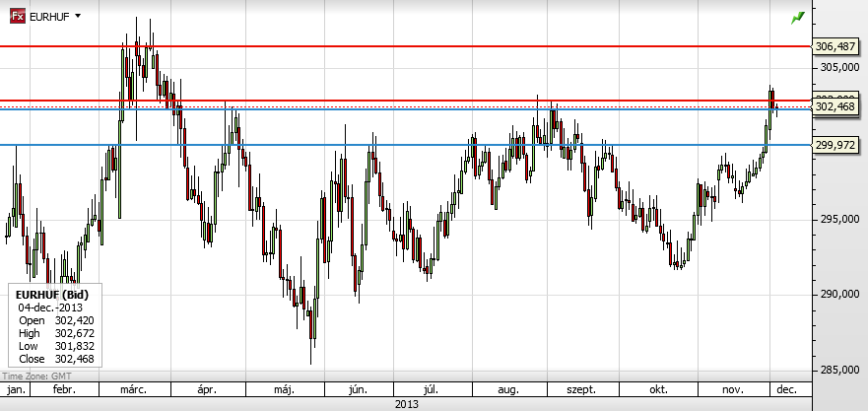This screenshot has width=868, height=411.
Task: Click the 'okt.' month on time axis
Action: click(658, 389)
